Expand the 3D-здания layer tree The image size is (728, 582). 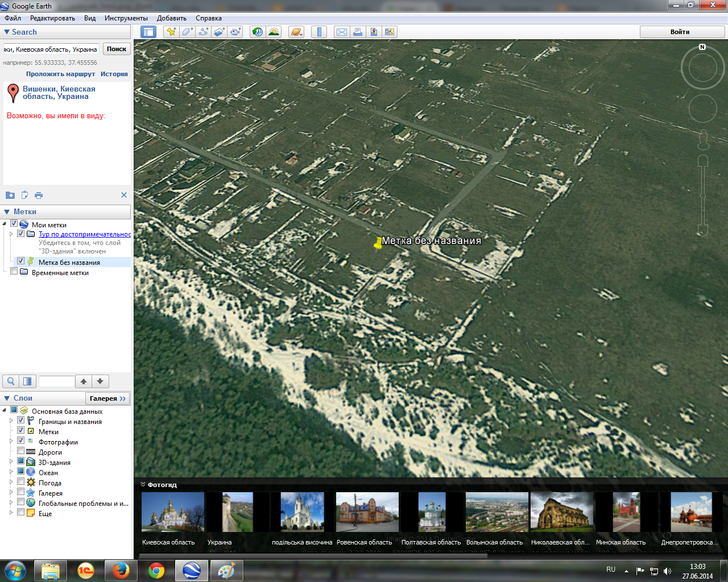[11, 462]
